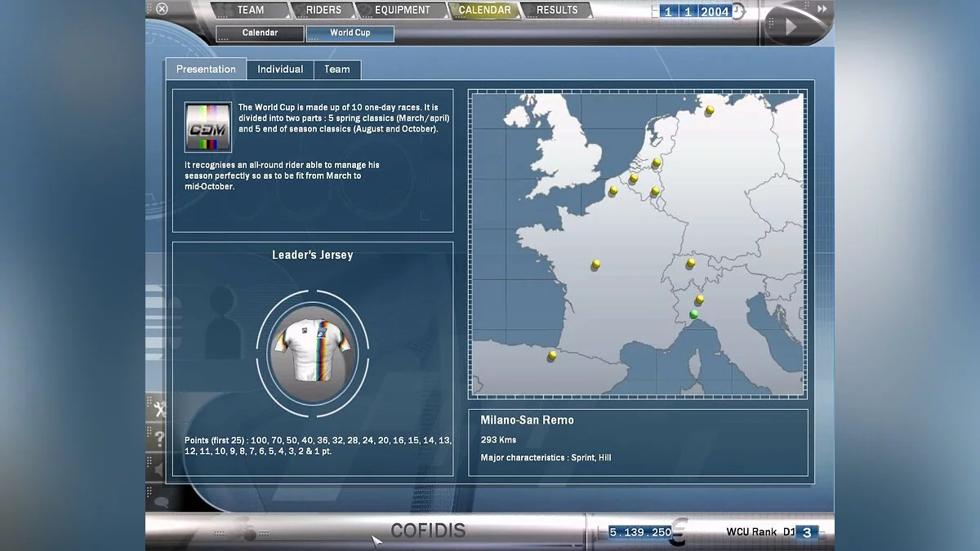
Task: Select the westernmost marker near Belgian-French border
Action: pyautogui.click(x=613, y=191)
